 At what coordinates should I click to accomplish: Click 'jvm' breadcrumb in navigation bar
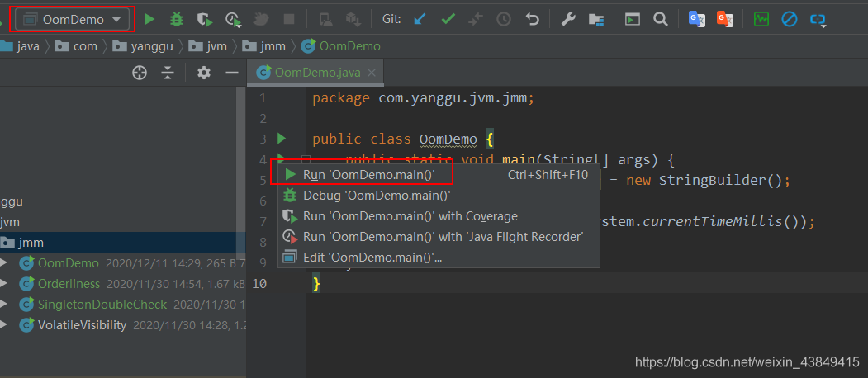[x=217, y=46]
